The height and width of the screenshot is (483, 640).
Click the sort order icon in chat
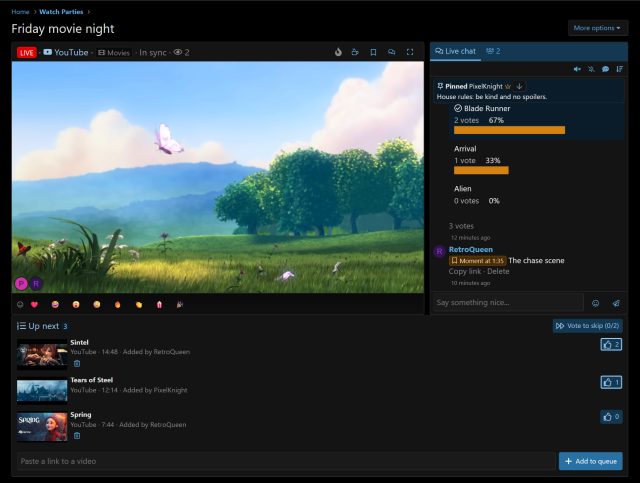click(620, 69)
